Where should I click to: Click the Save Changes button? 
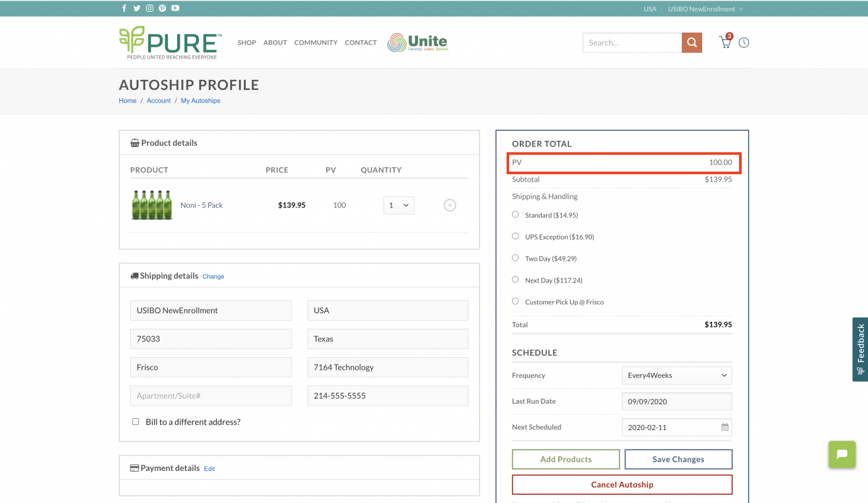pyautogui.click(x=678, y=460)
